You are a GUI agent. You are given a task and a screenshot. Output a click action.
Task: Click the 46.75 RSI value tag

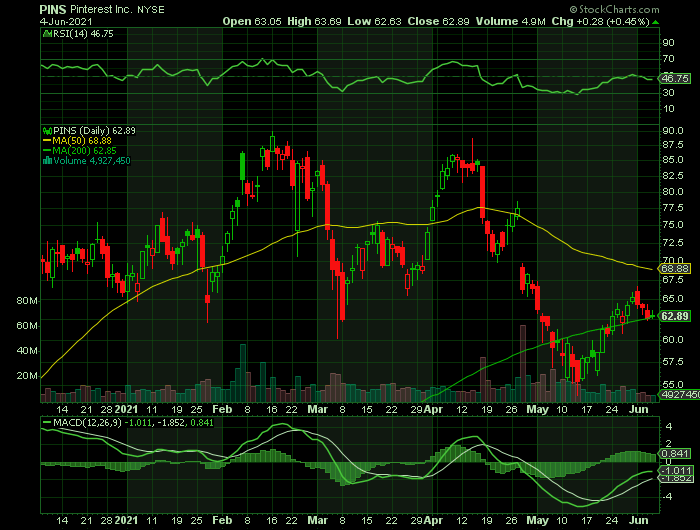click(x=675, y=78)
